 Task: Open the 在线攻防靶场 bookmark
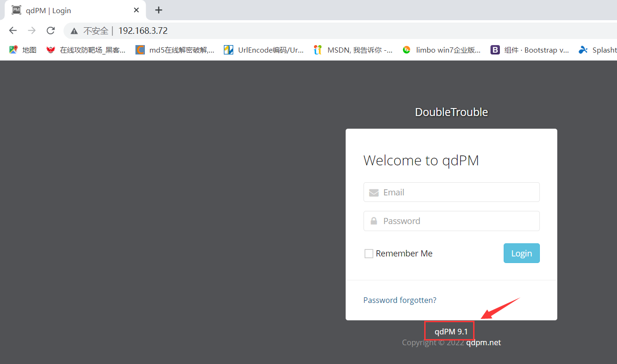pos(86,50)
